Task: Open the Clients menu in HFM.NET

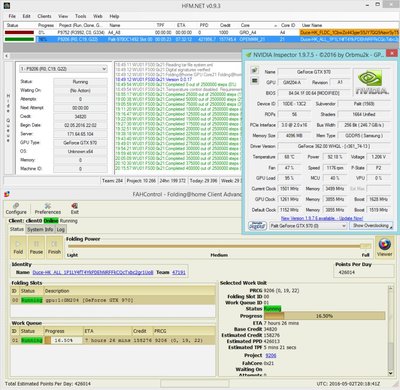Action: (44, 16)
